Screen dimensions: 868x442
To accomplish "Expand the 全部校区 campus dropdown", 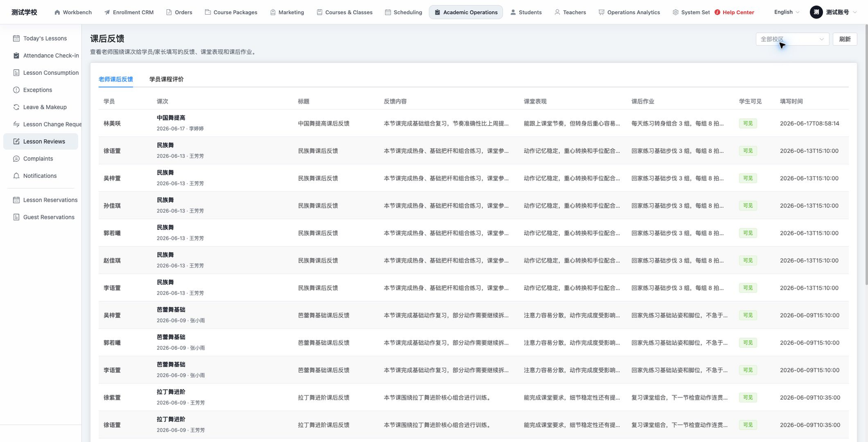I will coord(792,39).
